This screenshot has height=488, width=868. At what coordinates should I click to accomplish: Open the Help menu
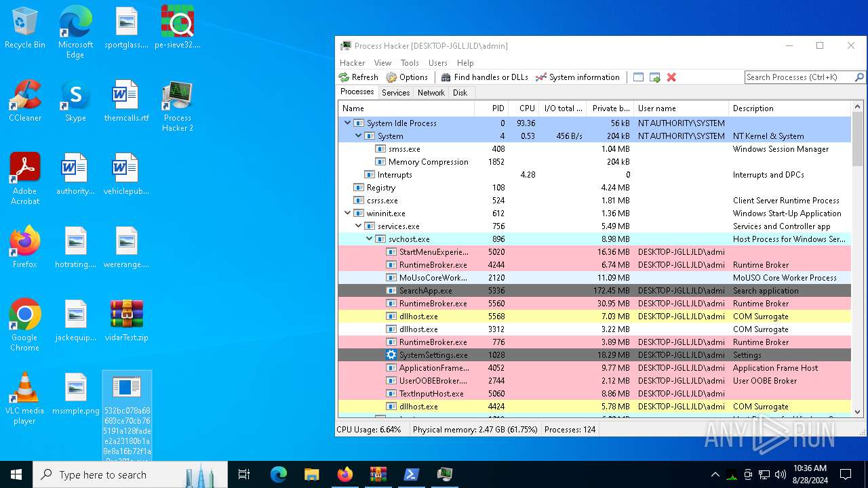coord(465,62)
